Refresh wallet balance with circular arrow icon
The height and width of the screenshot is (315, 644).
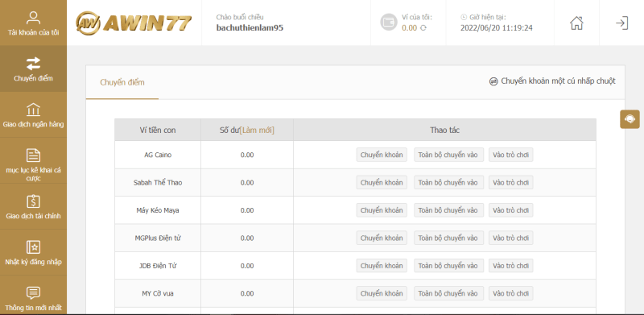(x=423, y=28)
